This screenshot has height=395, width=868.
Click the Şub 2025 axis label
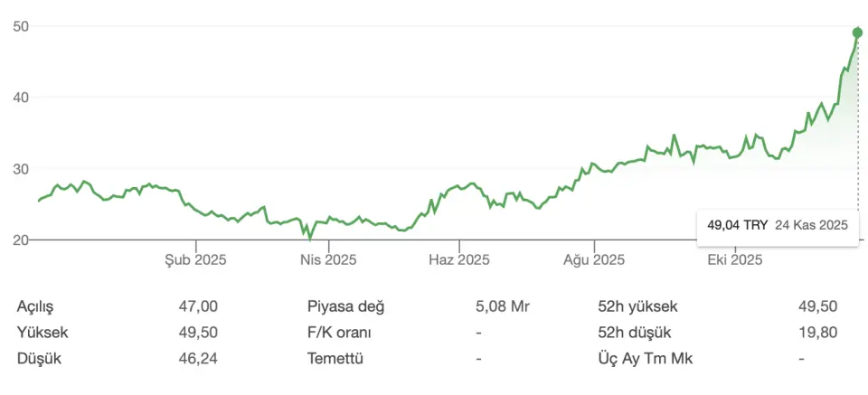click(194, 260)
